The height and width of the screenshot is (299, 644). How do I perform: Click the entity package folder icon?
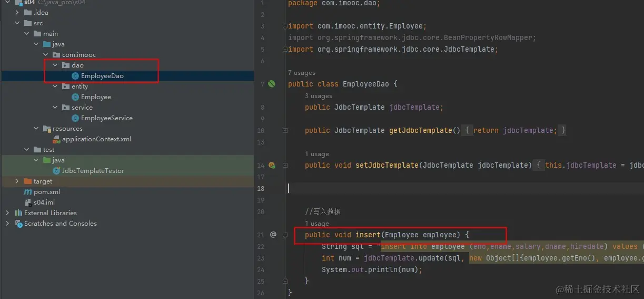(66, 86)
